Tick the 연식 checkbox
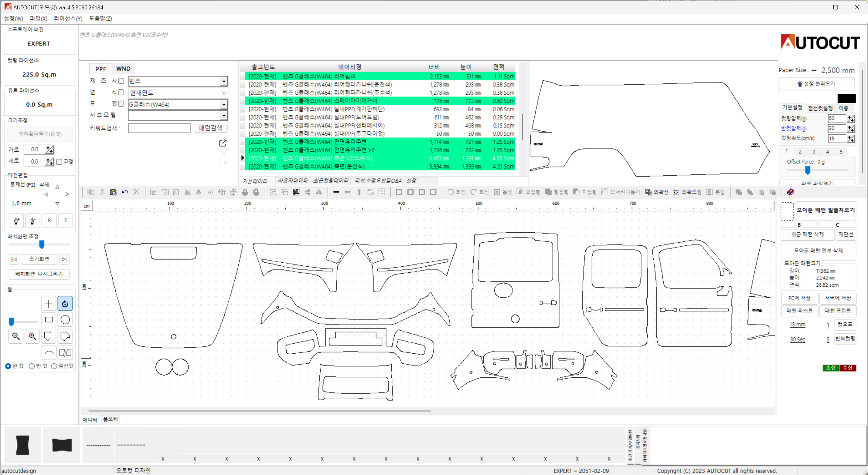Screen dimensions: 868x475 pos(121,92)
